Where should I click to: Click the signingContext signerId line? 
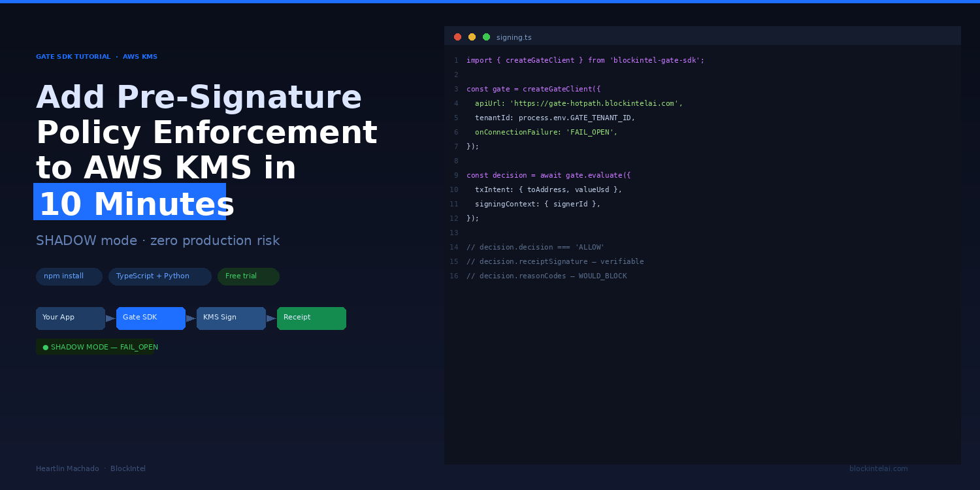538,204
